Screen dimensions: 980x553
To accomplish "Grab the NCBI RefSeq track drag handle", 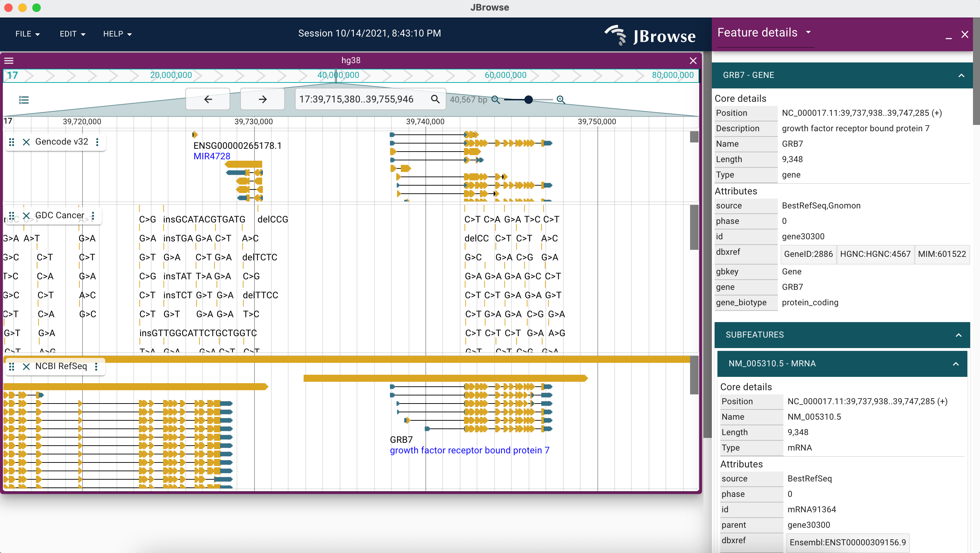I will tap(12, 367).
